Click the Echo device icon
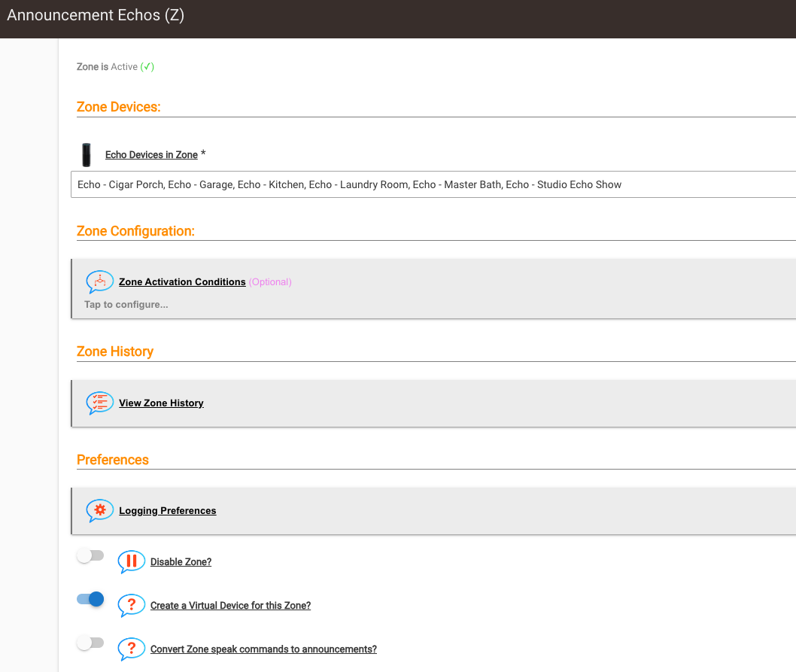796x672 pixels. click(x=87, y=155)
